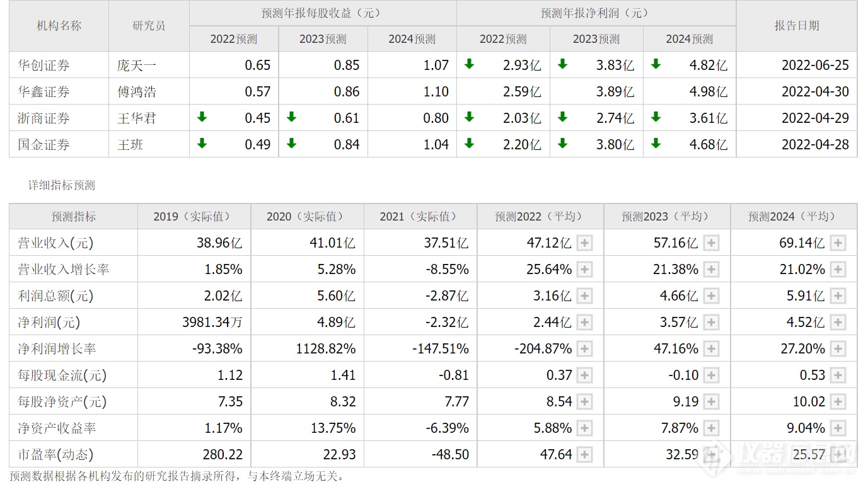The height and width of the screenshot is (487, 868).
Task: Expand plus next to 每股现金流 0.37
Action: (x=585, y=375)
